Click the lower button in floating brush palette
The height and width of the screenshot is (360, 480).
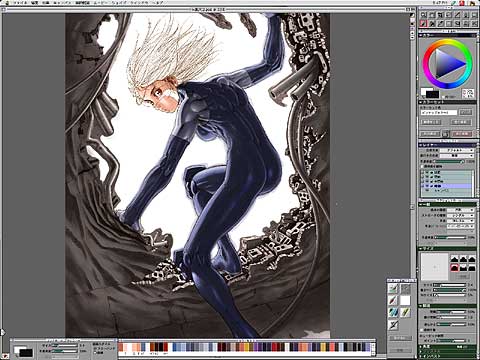tap(401, 351)
